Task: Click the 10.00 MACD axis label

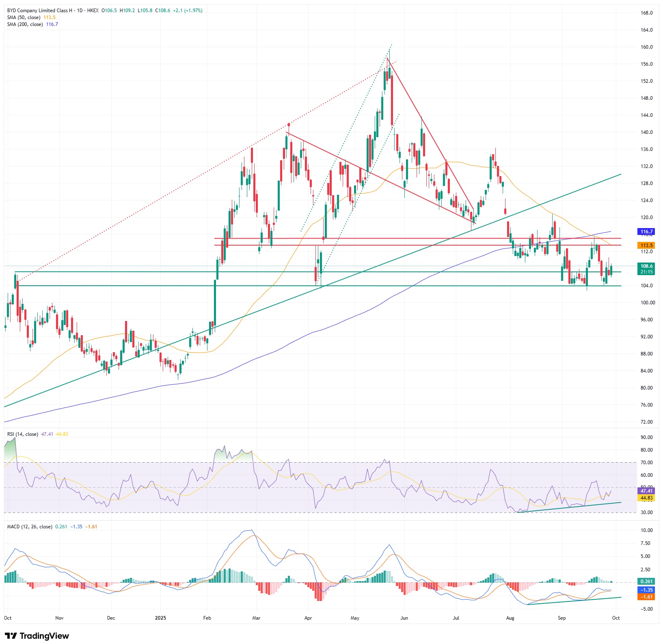Action: (x=647, y=530)
